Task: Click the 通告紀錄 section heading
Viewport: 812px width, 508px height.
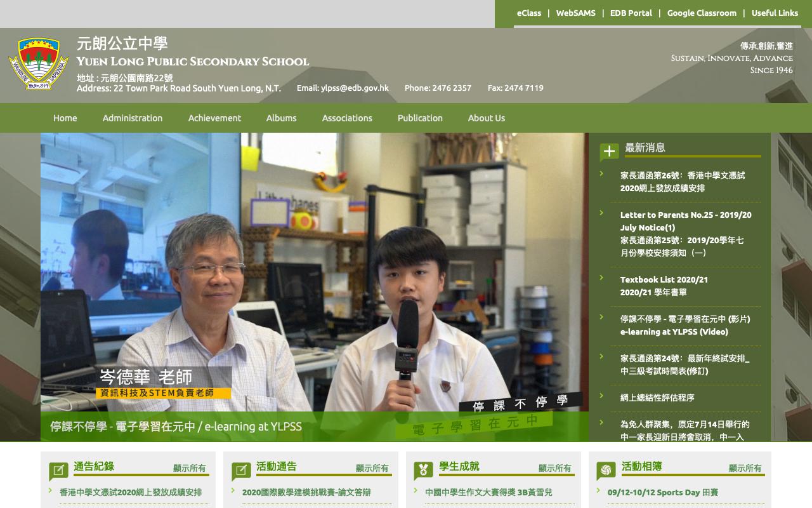Action: 94,466
